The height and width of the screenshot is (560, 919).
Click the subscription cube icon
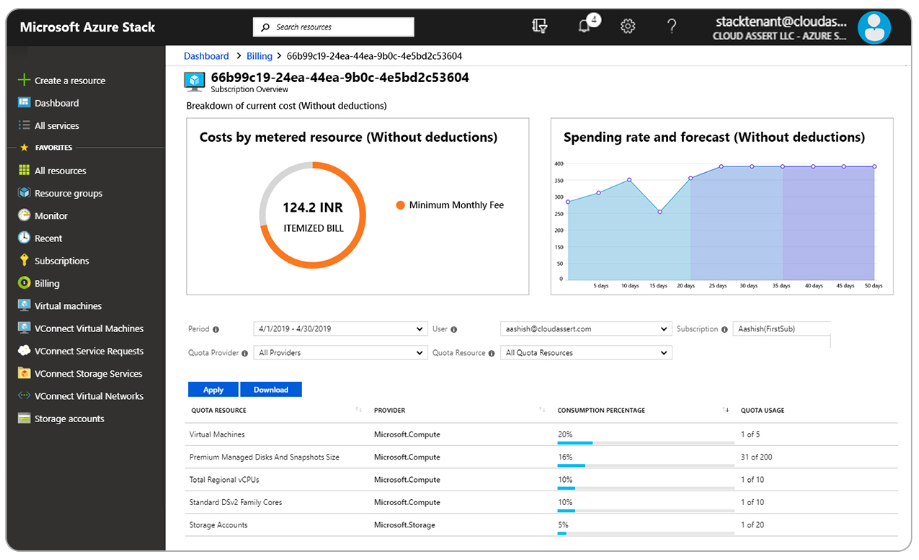195,81
